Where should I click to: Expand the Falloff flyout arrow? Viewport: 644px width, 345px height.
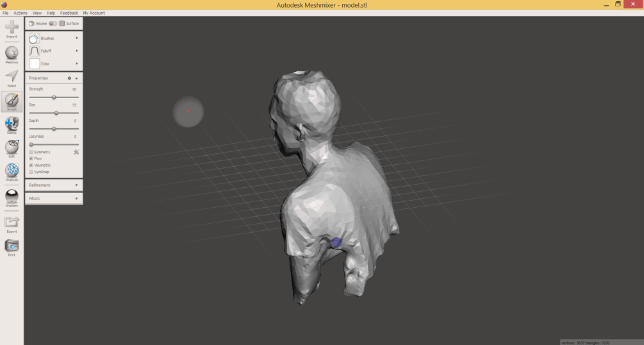(77, 51)
